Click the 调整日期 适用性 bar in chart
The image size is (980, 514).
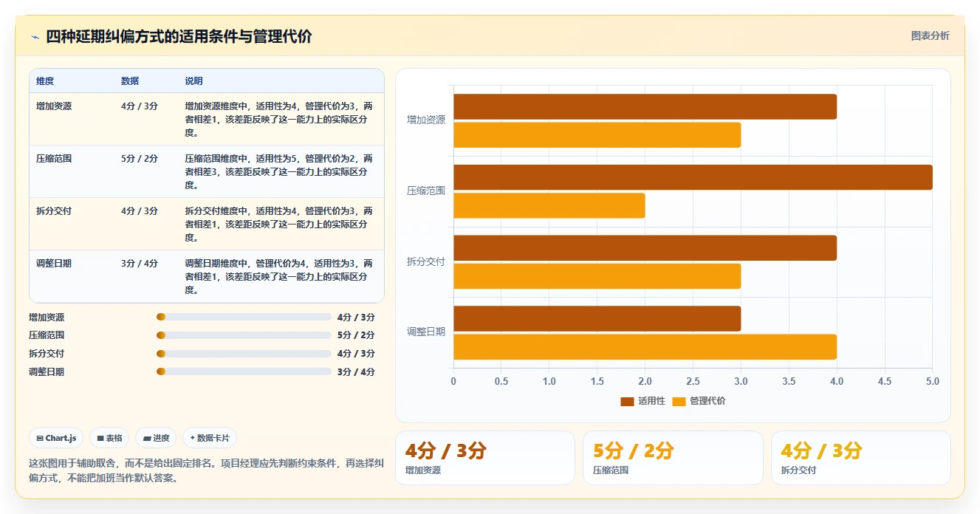597,318
